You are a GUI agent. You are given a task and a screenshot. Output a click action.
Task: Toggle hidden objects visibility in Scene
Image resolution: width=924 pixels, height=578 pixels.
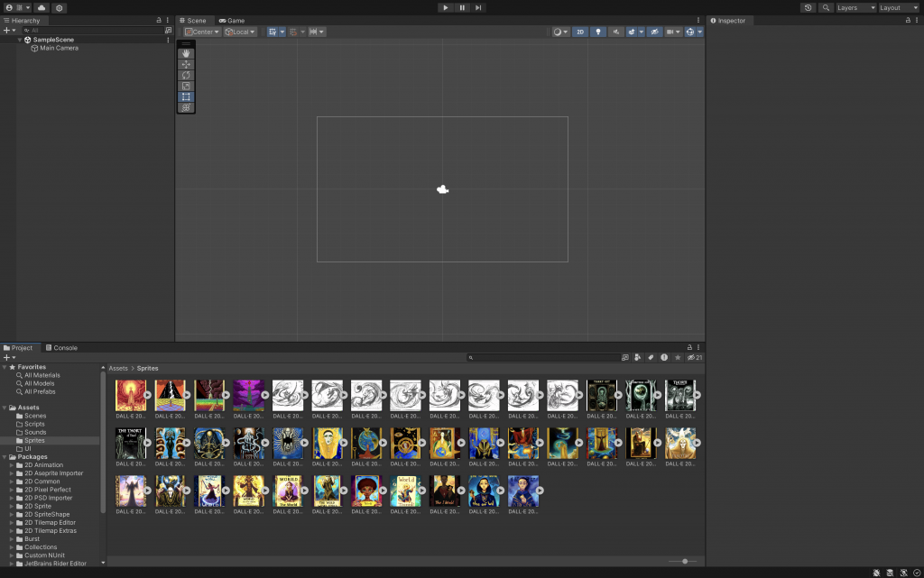click(655, 32)
